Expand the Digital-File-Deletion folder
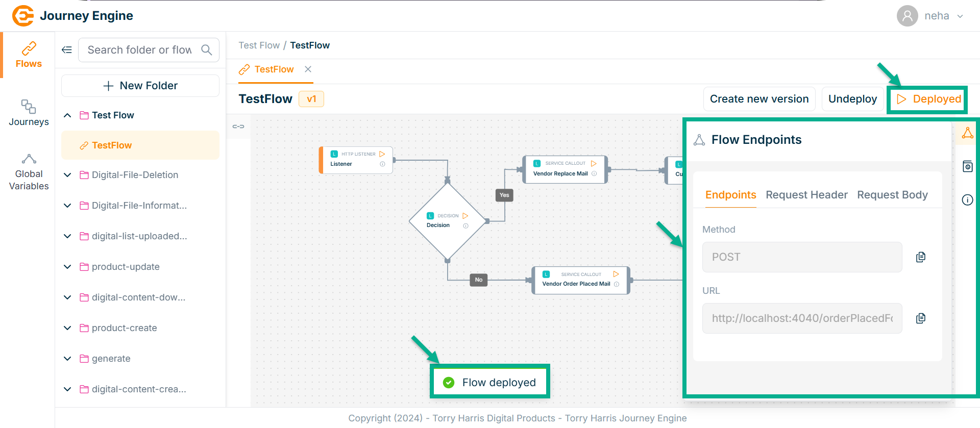980x428 pixels. point(67,175)
